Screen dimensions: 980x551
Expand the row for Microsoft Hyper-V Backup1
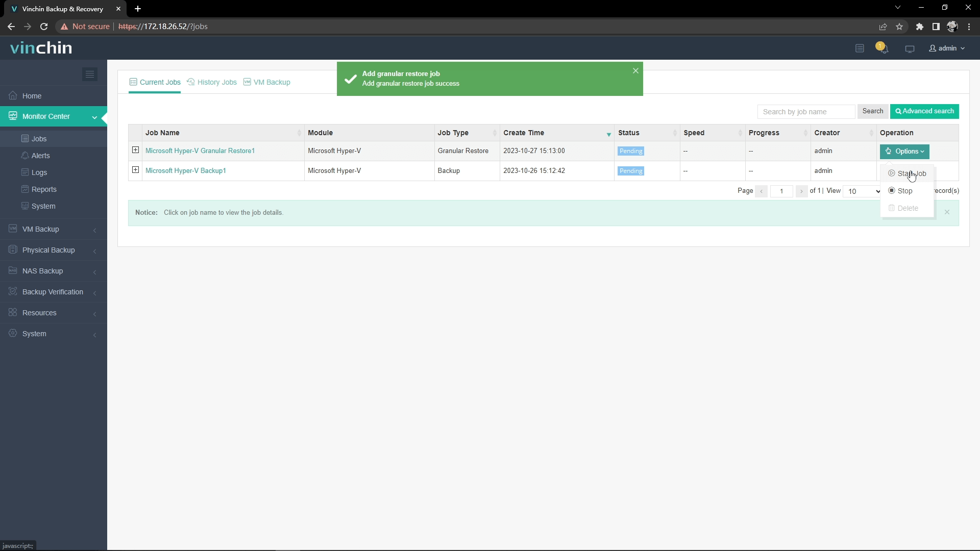click(135, 170)
